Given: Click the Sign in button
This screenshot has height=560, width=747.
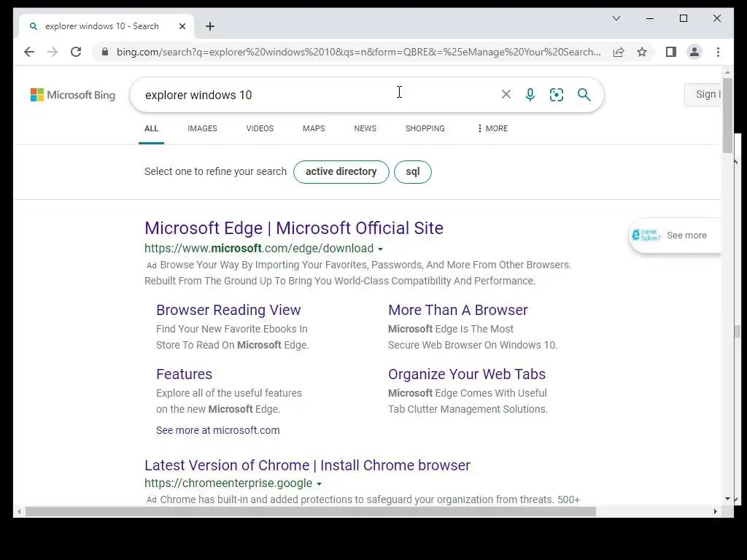Looking at the screenshot, I should tap(703, 94).
